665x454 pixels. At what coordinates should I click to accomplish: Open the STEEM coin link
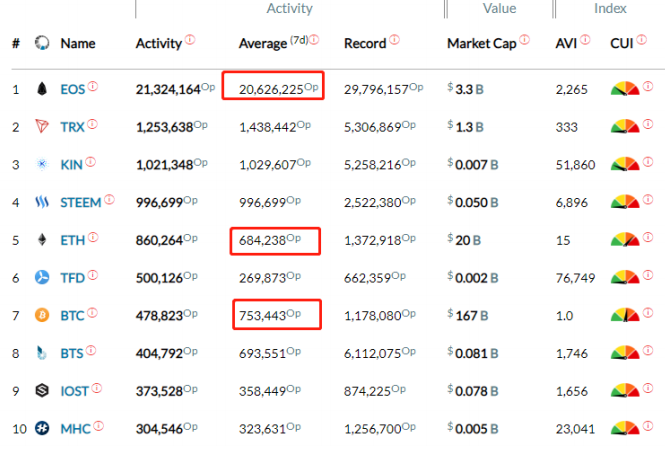[81, 202]
